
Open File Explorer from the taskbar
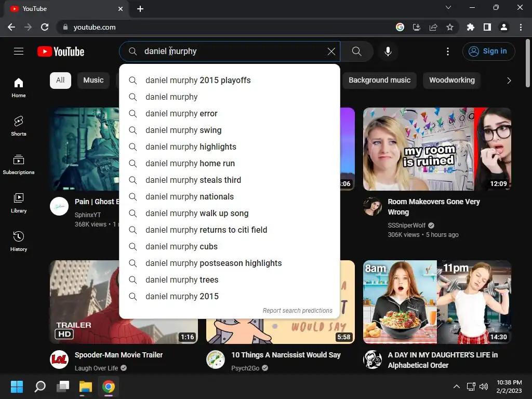pos(86,387)
